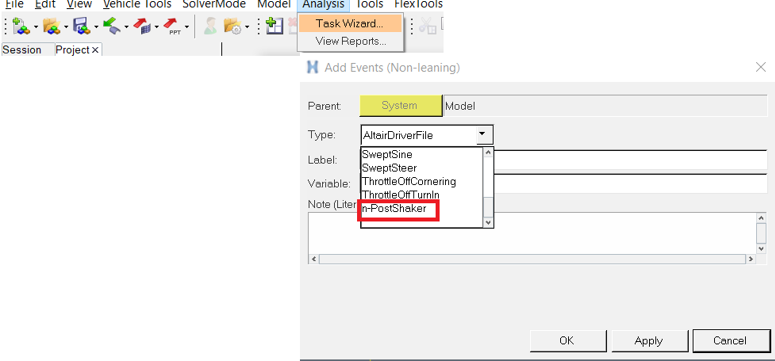Expand the Type combo box arrow
This screenshot has width=775, height=361.
pos(484,135)
